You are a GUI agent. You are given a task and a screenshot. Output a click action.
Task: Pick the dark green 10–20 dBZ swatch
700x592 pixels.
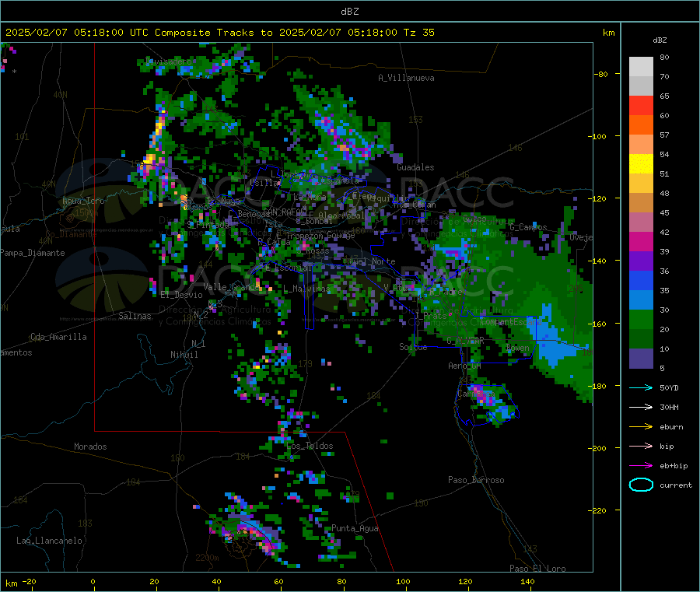coord(641,339)
